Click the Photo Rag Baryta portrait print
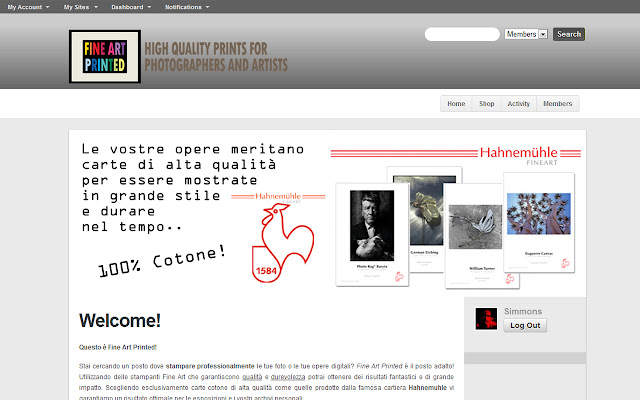The height and width of the screenshot is (400, 640). [x=372, y=235]
